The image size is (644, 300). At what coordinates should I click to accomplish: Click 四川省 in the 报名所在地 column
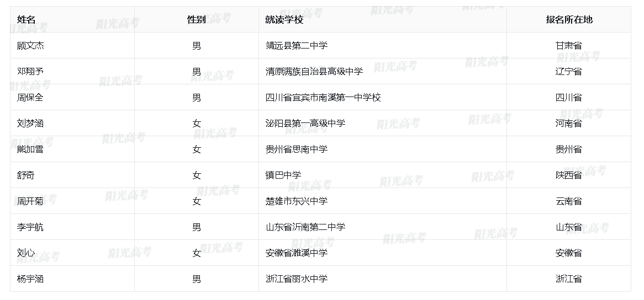(x=569, y=98)
